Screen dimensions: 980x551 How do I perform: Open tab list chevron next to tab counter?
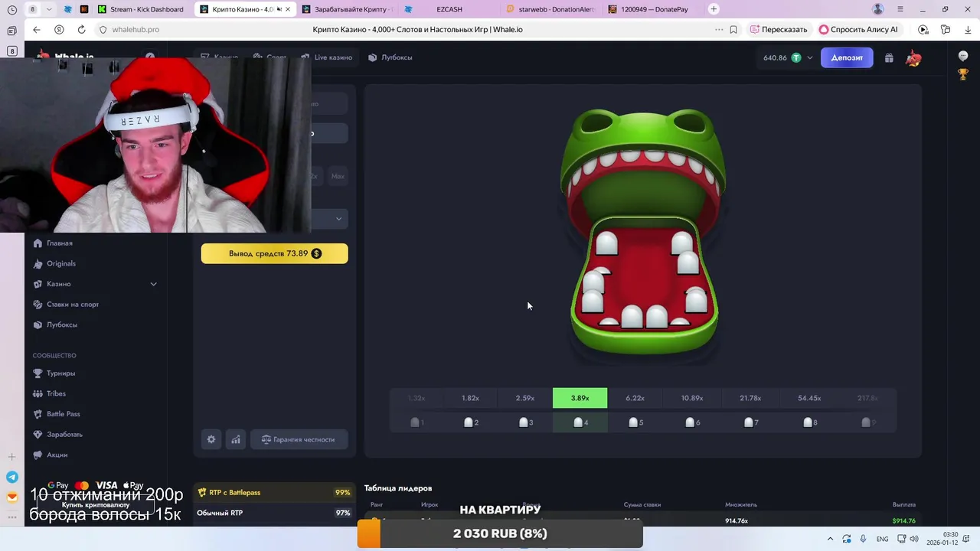[x=50, y=9]
